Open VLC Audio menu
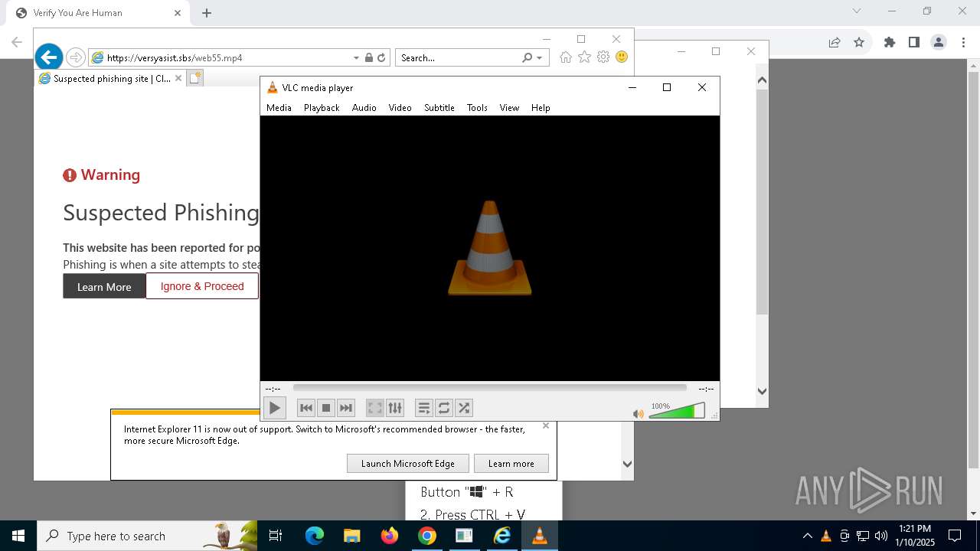Screen dimensions: 980x551 pos(364,108)
